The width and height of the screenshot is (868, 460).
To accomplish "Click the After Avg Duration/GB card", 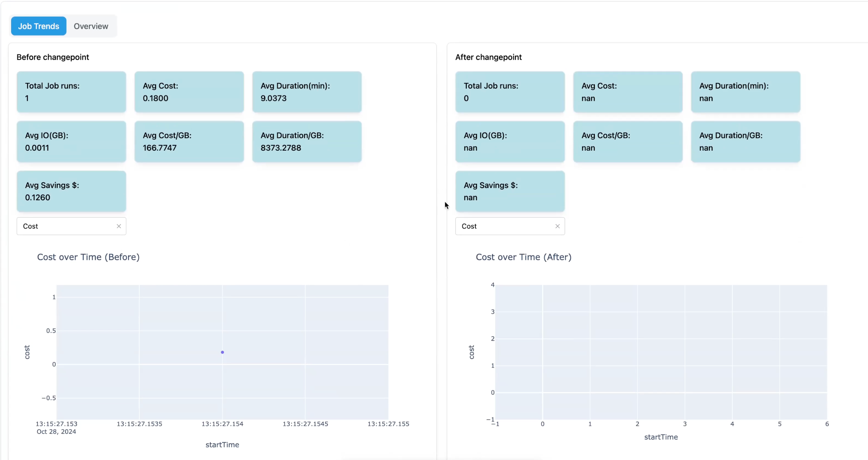I will (x=745, y=142).
